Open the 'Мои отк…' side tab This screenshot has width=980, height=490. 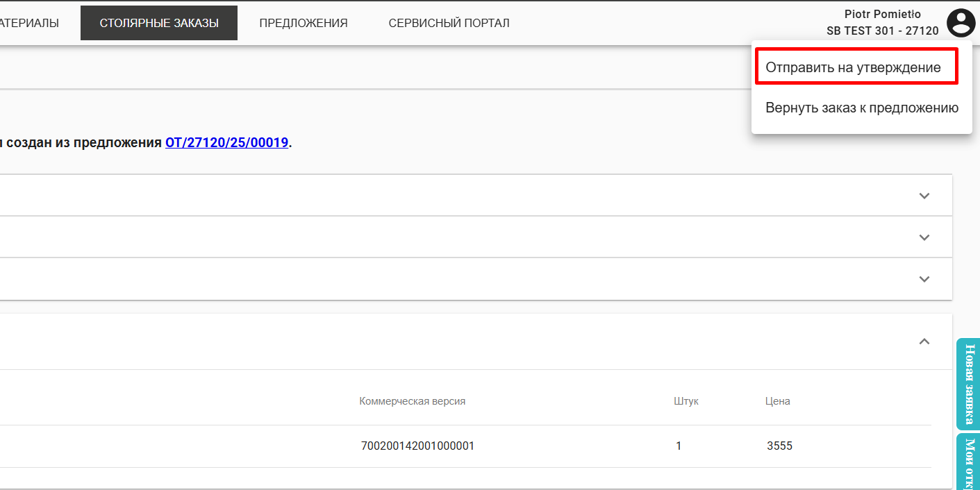[x=969, y=462]
